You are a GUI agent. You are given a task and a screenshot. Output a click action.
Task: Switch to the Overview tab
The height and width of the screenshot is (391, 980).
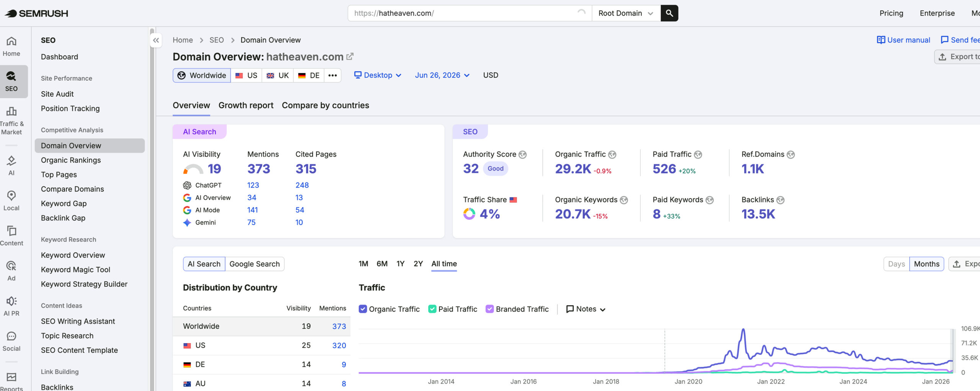pyautogui.click(x=191, y=106)
